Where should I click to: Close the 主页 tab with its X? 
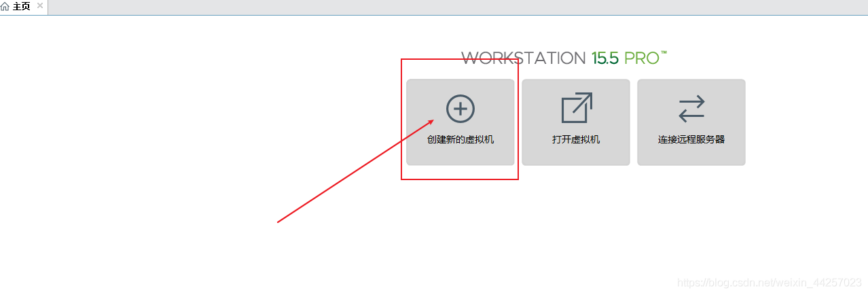coord(40,6)
